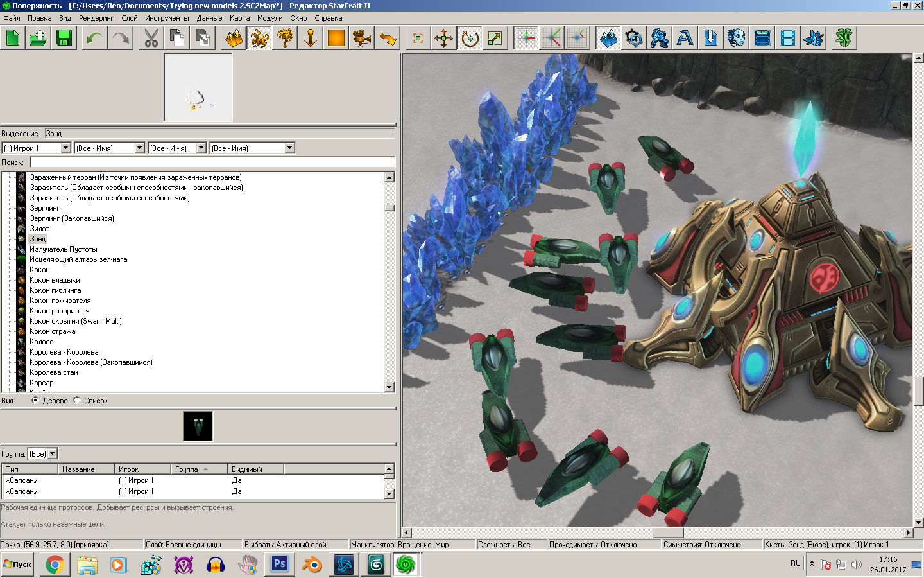924x578 pixels.
Task: Select the Cameras layer icon
Action: (x=362, y=38)
